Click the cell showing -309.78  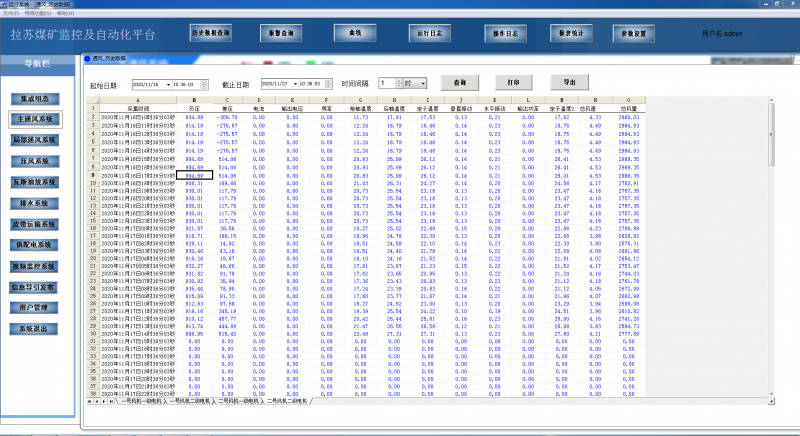point(227,117)
